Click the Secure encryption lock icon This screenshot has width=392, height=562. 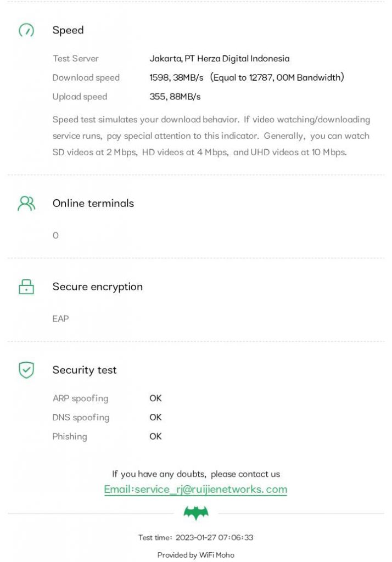coord(26,286)
